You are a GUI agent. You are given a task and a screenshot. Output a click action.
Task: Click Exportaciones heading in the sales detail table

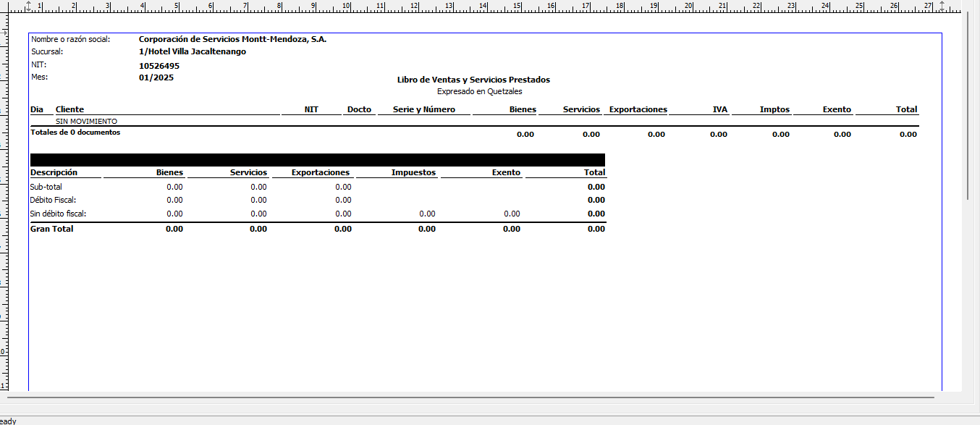[638, 109]
